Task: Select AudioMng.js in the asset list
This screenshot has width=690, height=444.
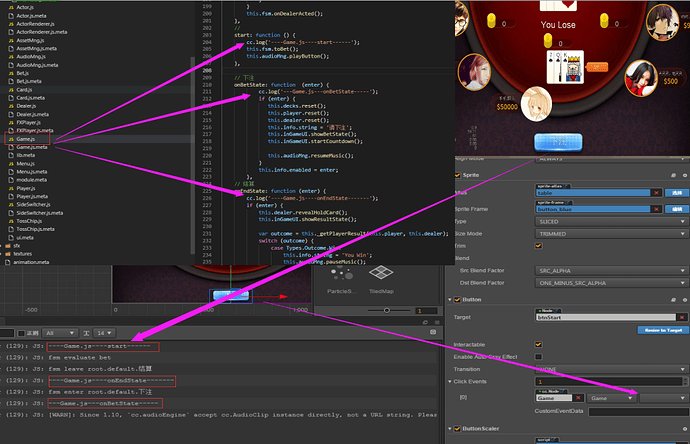Action: tap(31, 57)
